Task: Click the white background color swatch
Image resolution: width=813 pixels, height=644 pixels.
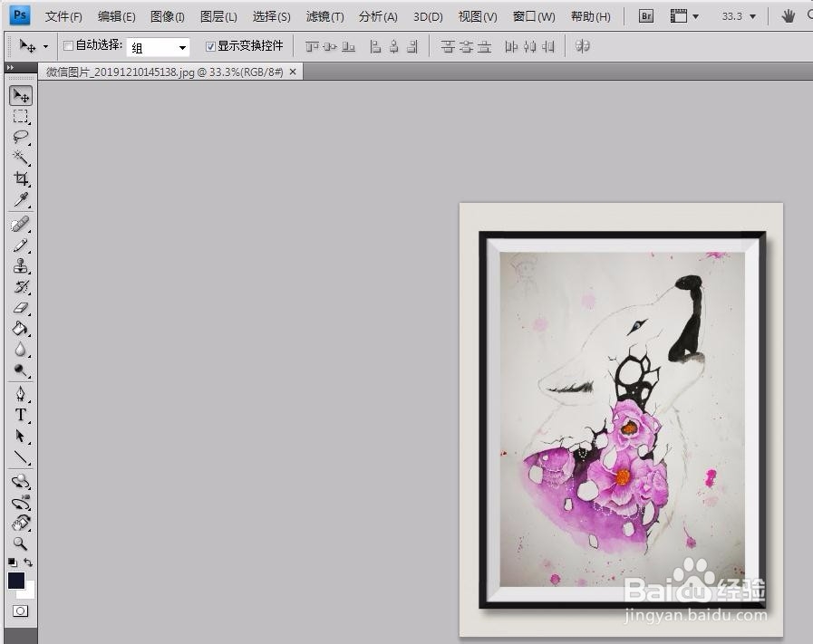Action: 28,591
